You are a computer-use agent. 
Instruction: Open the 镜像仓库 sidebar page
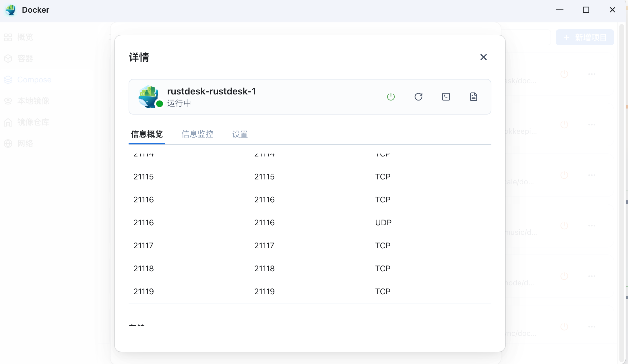[x=33, y=122]
